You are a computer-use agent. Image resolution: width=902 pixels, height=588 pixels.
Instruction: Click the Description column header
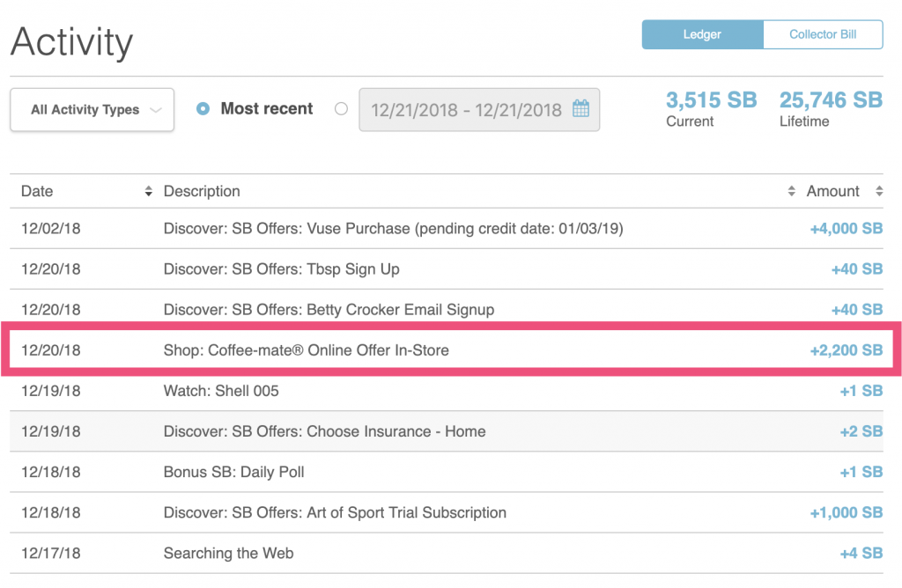(202, 191)
